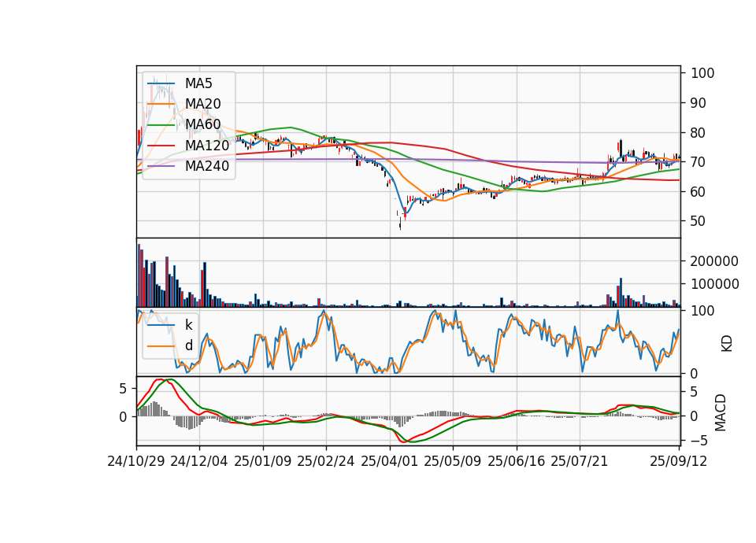The height and width of the screenshot is (543, 756).
Task: Click the 25/02/24 date axis label
Action: tap(326, 461)
